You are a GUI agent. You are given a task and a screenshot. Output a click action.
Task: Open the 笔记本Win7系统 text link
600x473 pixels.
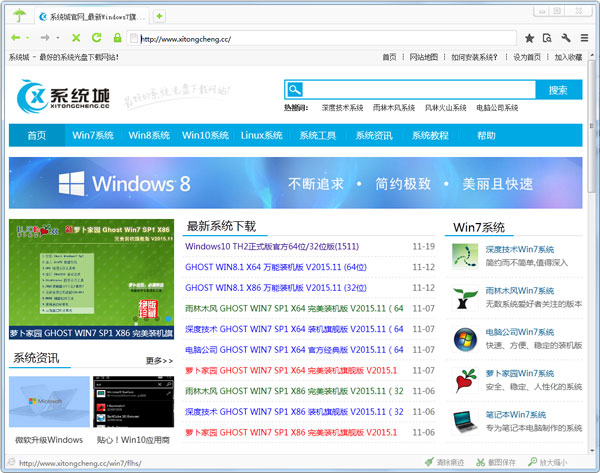point(516,415)
